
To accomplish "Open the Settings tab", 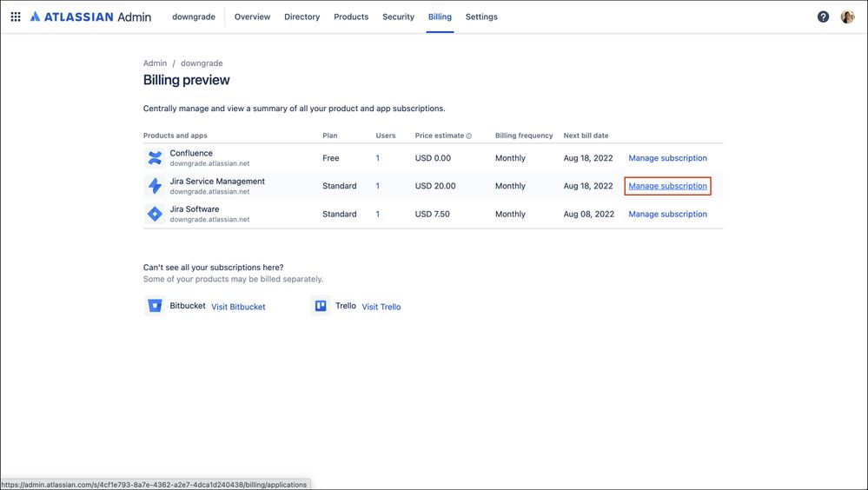I will pos(481,17).
